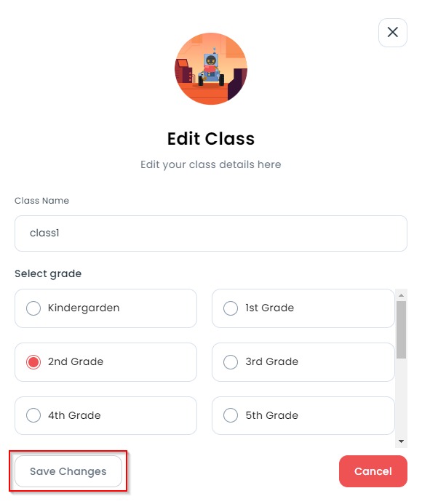Choose the 1st Grade radio button
The width and height of the screenshot is (422, 504).
click(x=231, y=308)
